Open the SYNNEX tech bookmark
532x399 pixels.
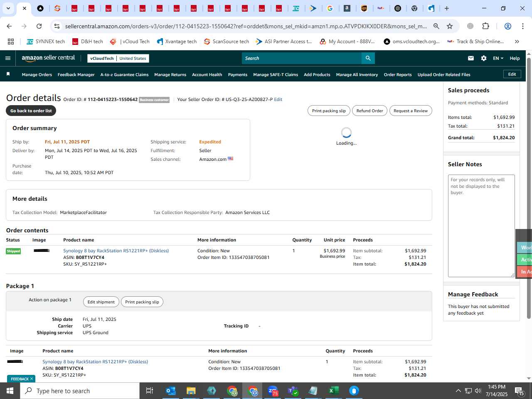pyautogui.click(x=46, y=42)
